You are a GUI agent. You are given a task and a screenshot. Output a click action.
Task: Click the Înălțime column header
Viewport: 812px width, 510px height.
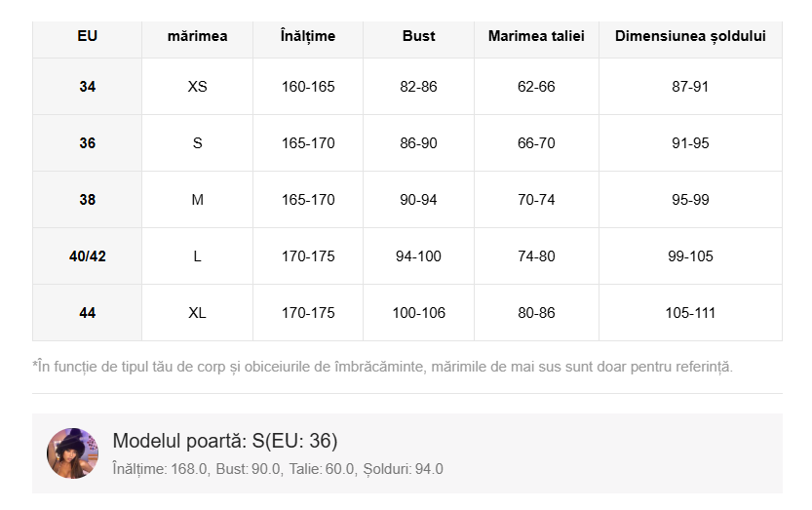click(307, 36)
